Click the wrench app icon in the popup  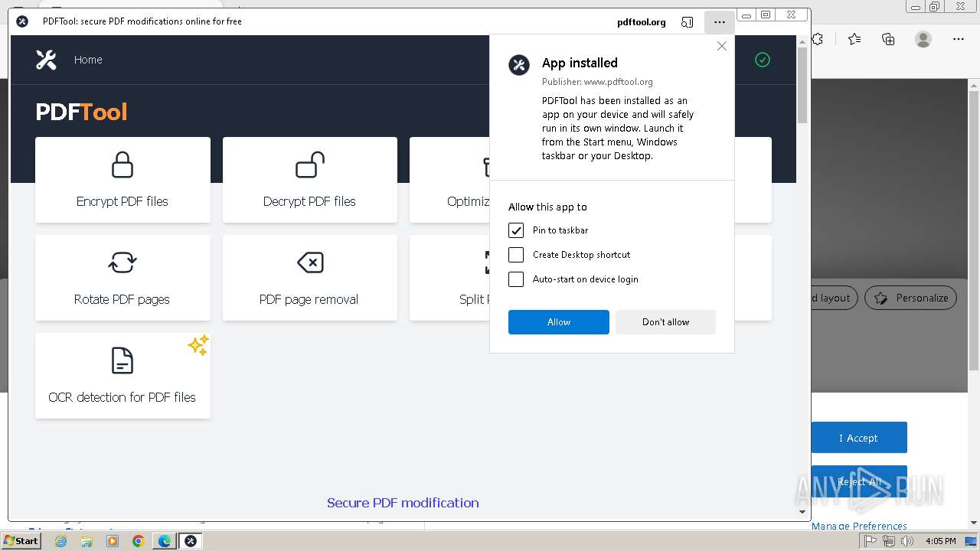[519, 65]
